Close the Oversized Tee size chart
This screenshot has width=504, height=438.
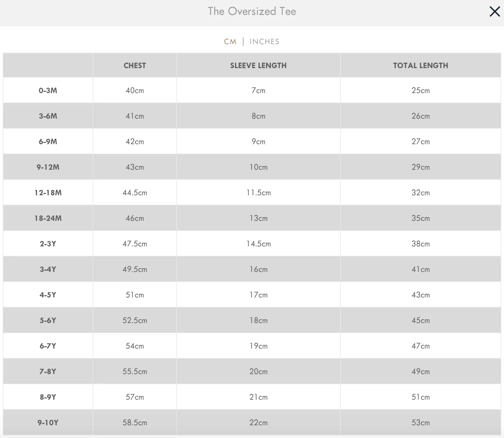495,12
